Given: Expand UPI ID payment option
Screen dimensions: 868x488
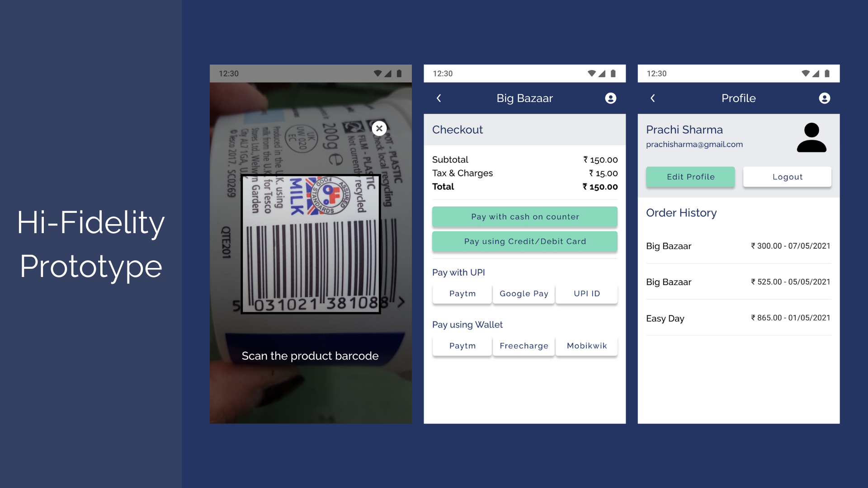Looking at the screenshot, I should (x=587, y=293).
